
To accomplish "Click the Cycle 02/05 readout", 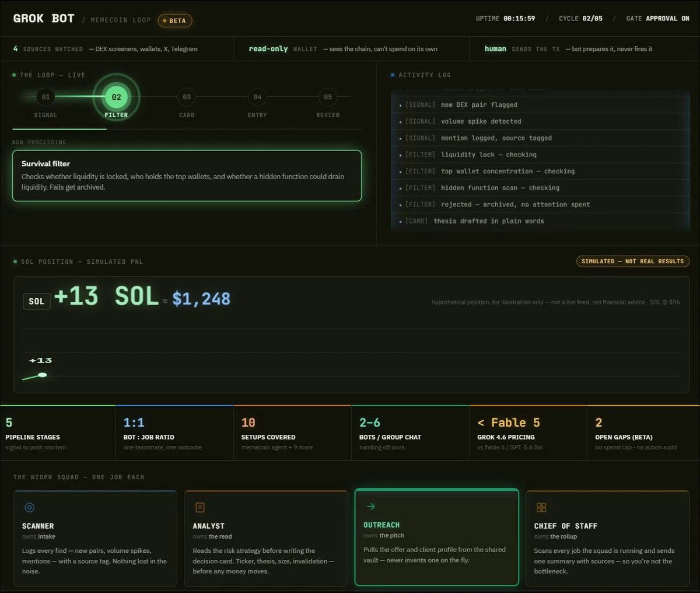I will click(x=580, y=19).
